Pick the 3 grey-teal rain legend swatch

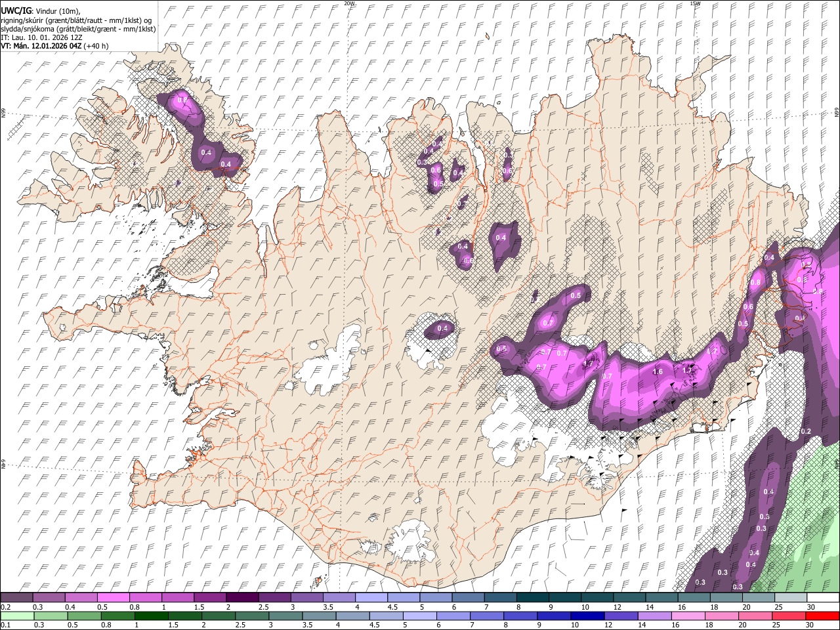click(285, 616)
